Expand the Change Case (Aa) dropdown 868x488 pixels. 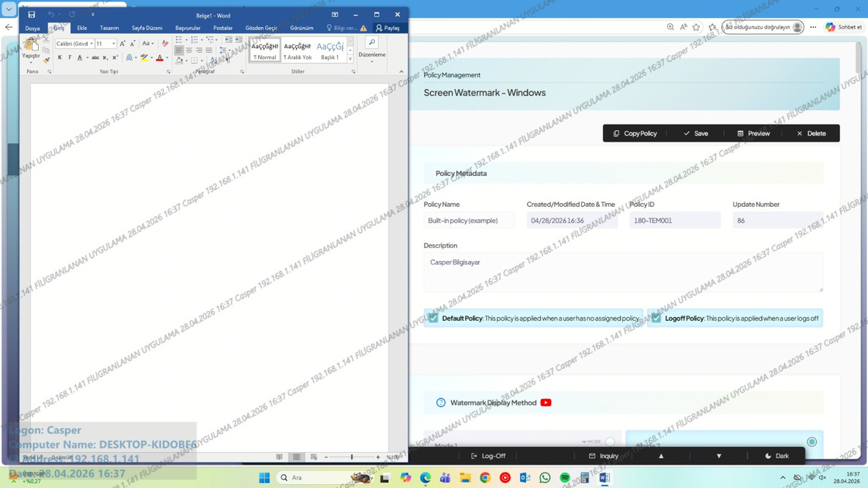(148, 43)
